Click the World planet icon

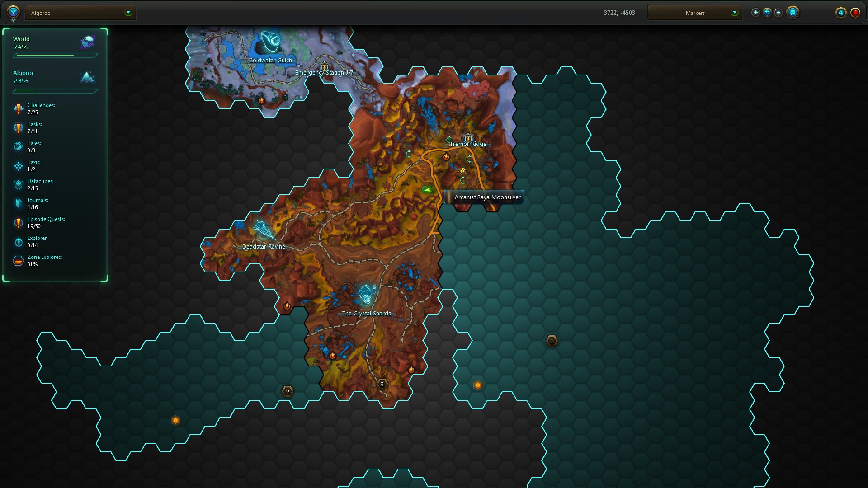(87, 42)
